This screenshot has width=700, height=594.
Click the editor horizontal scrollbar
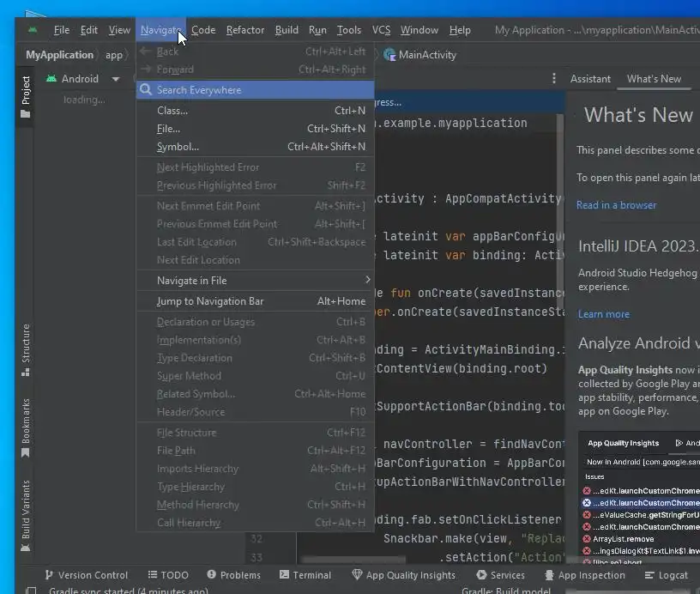click(x=353, y=559)
